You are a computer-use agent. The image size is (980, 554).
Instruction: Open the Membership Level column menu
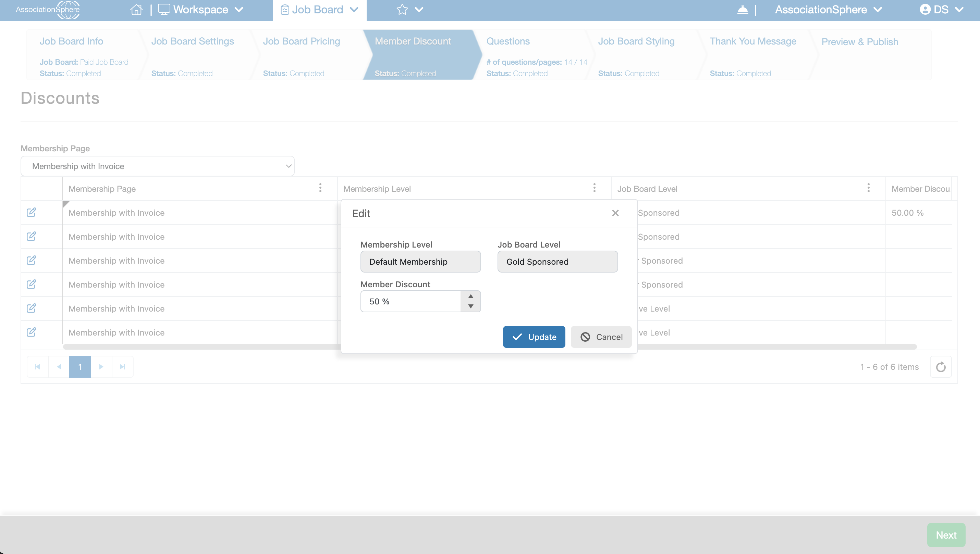pos(594,188)
